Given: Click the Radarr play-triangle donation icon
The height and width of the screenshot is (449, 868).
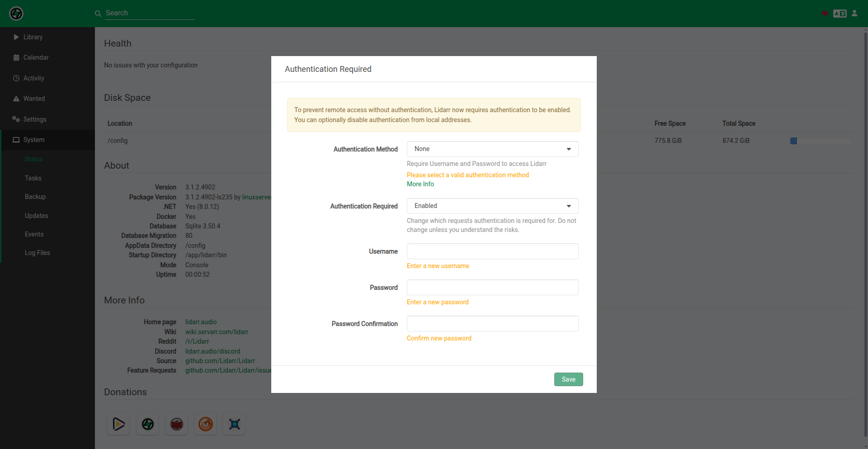Looking at the screenshot, I should 118,424.
